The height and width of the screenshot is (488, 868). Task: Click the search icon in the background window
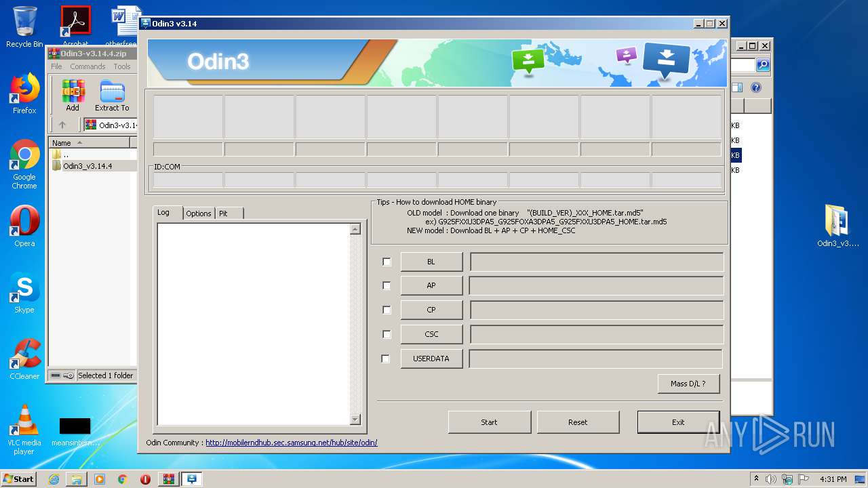(763, 65)
